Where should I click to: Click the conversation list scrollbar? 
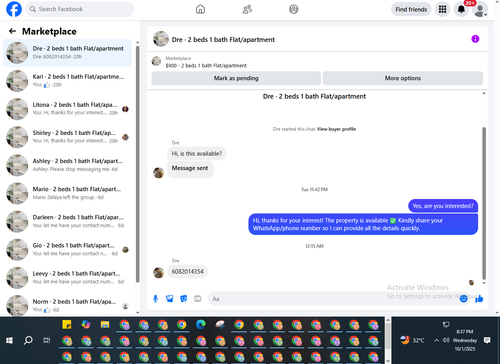click(138, 163)
